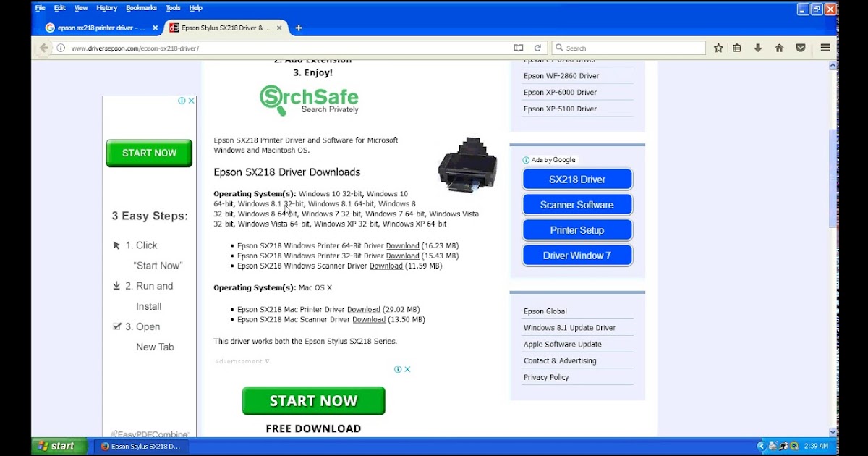Open the Bookmarks menu
The width and height of the screenshot is (868, 456).
pos(141,8)
